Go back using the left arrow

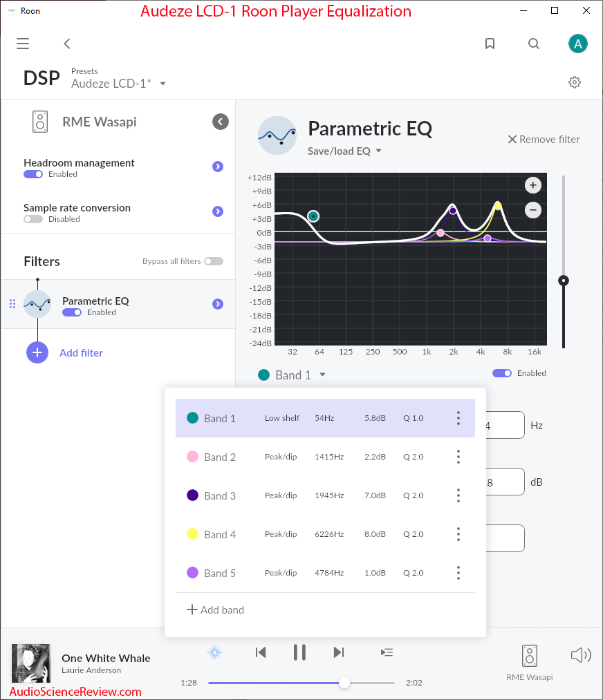point(67,44)
